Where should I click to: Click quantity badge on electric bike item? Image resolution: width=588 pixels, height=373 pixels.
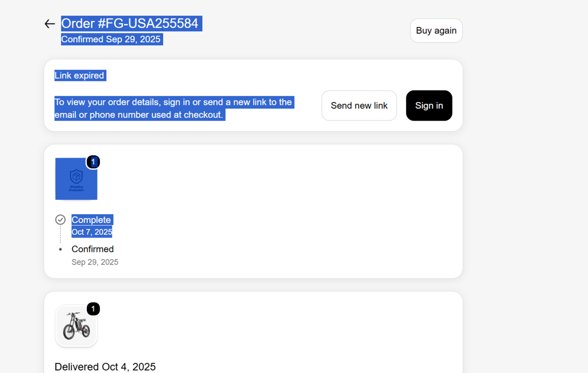[93, 309]
